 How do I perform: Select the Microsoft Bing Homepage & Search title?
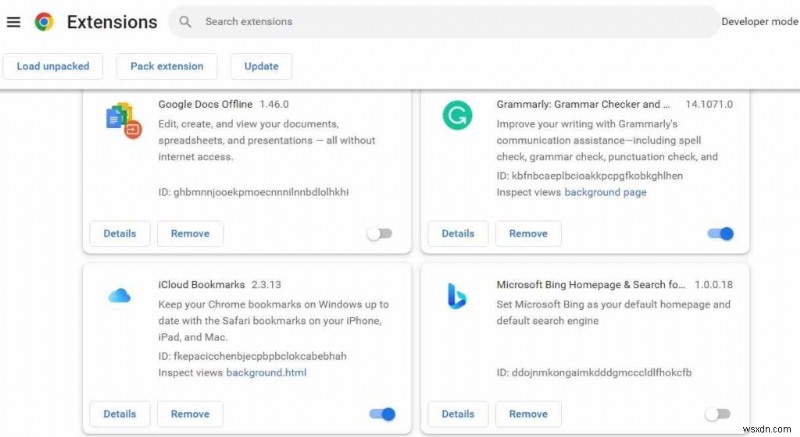point(591,285)
